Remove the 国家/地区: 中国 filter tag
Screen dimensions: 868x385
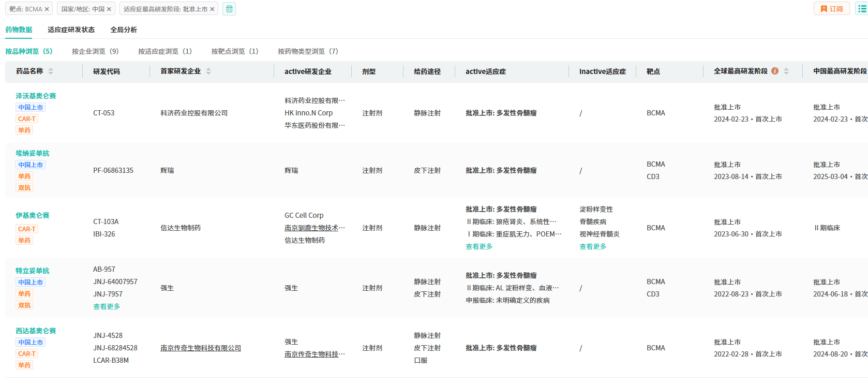tap(109, 9)
